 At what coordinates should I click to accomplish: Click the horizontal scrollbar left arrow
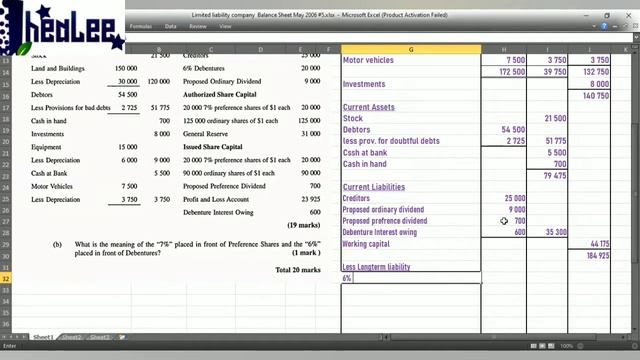(386, 337)
